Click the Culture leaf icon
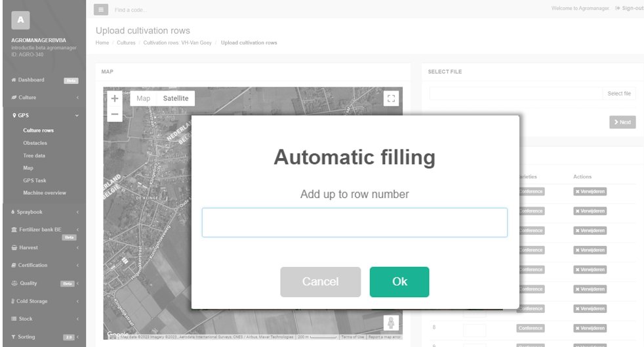Image resolution: width=644 pixels, height=347 pixels. (14, 97)
